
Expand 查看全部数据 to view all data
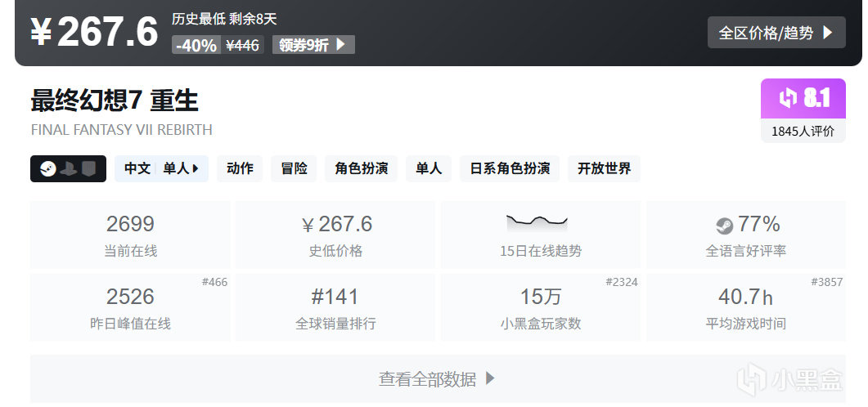(438, 378)
